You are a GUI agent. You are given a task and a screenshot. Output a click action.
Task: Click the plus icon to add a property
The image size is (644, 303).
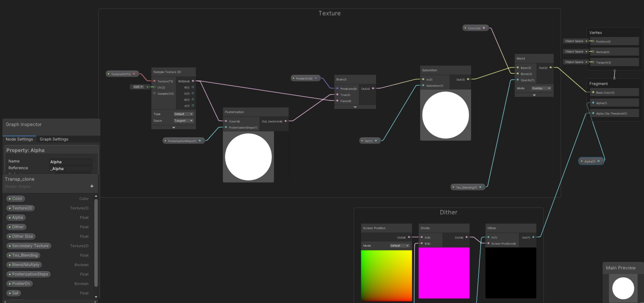(x=92, y=186)
